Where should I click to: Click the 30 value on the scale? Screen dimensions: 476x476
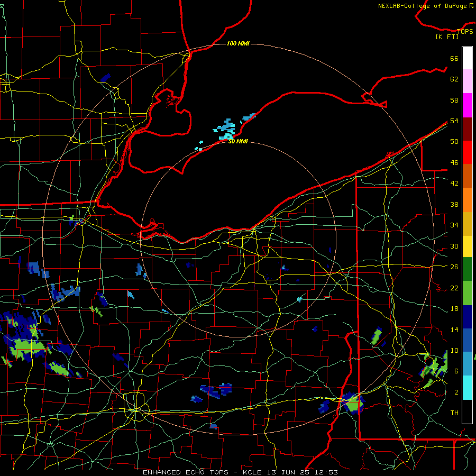click(454, 246)
